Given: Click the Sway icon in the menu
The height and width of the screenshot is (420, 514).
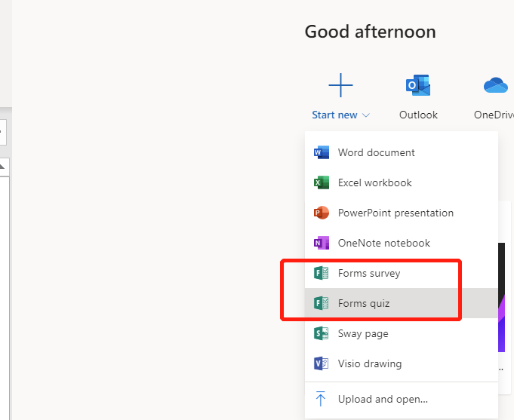Looking at the screenshot, I should tap(322, 333).
